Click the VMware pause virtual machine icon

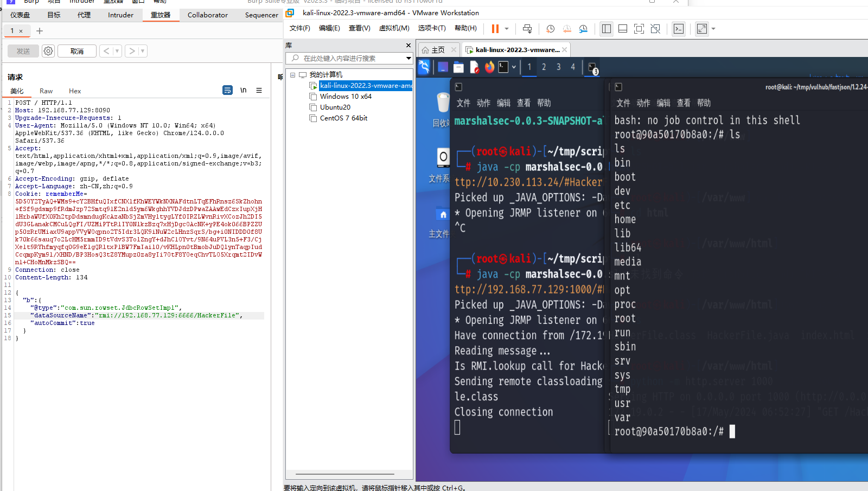(x=495, y=29)
